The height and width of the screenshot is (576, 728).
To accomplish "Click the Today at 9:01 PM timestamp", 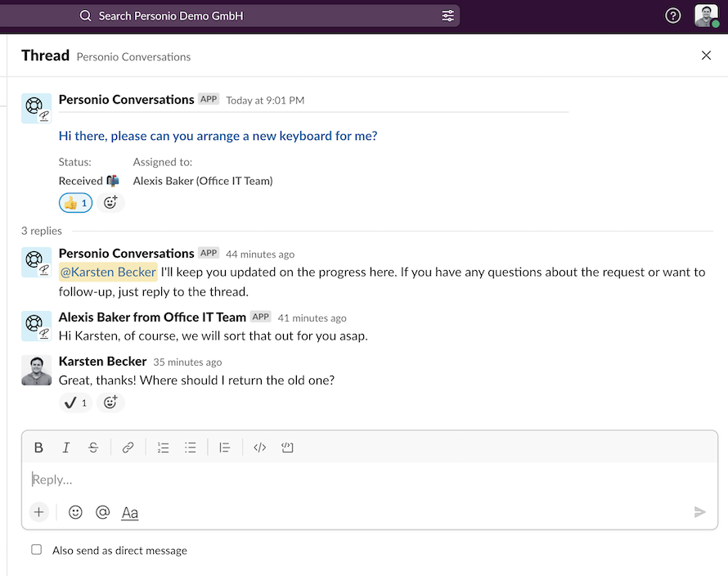I will coord(265,101).
